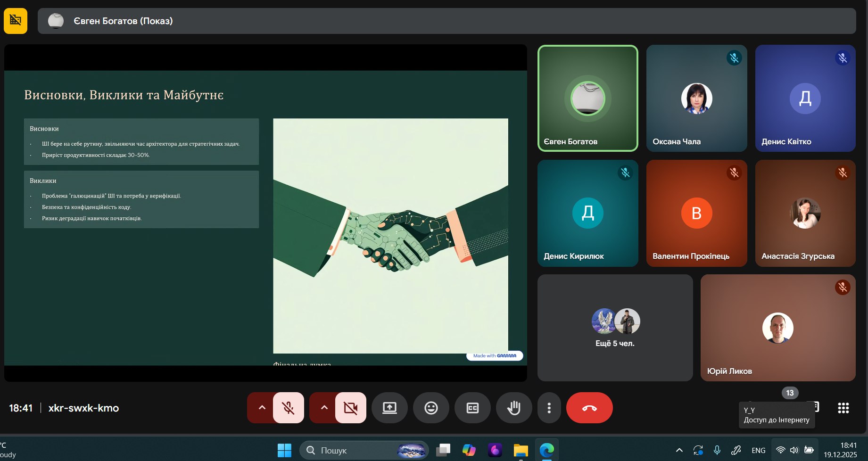Open Microsoft Edge from the taskbar
This screenshot has width=868, height=461.
pos(546,450)
